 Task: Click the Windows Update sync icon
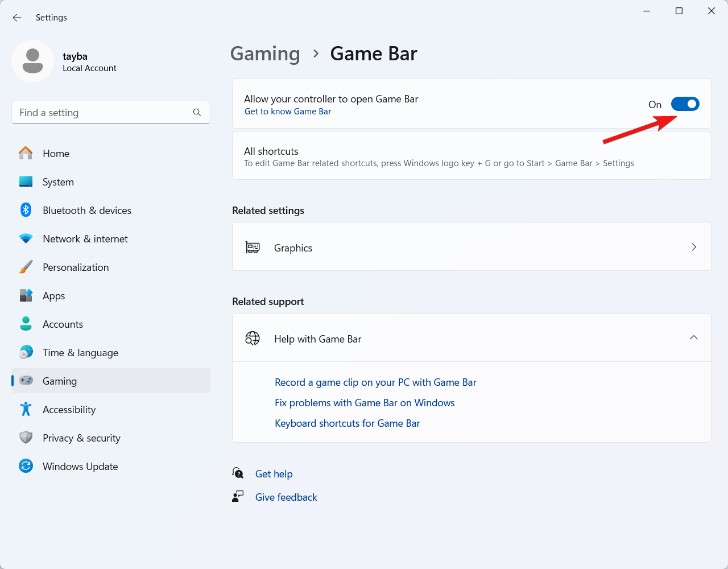26,466
